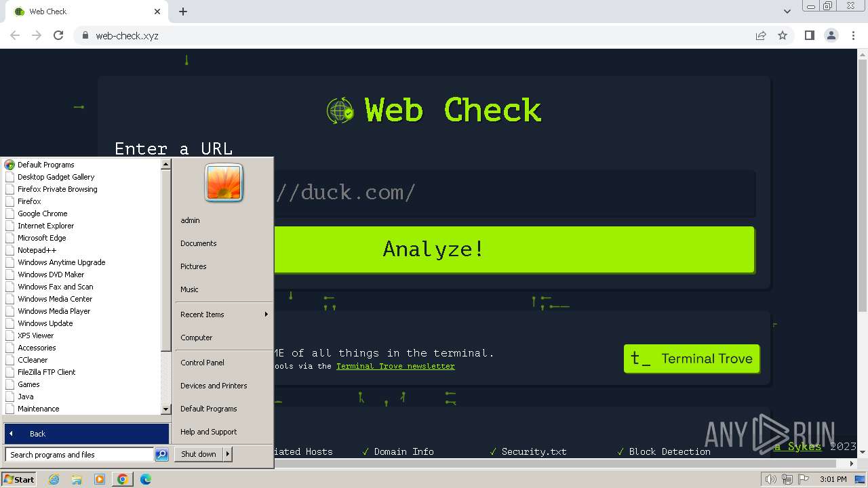Image resolution: width=868 pixels, height=488 pixels.
Task: Open Help and Support
Action: point(208,432)
